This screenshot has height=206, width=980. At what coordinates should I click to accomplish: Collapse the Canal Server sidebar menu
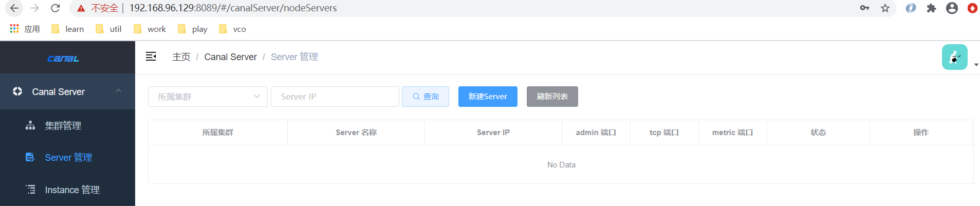[x=67, y=91]
